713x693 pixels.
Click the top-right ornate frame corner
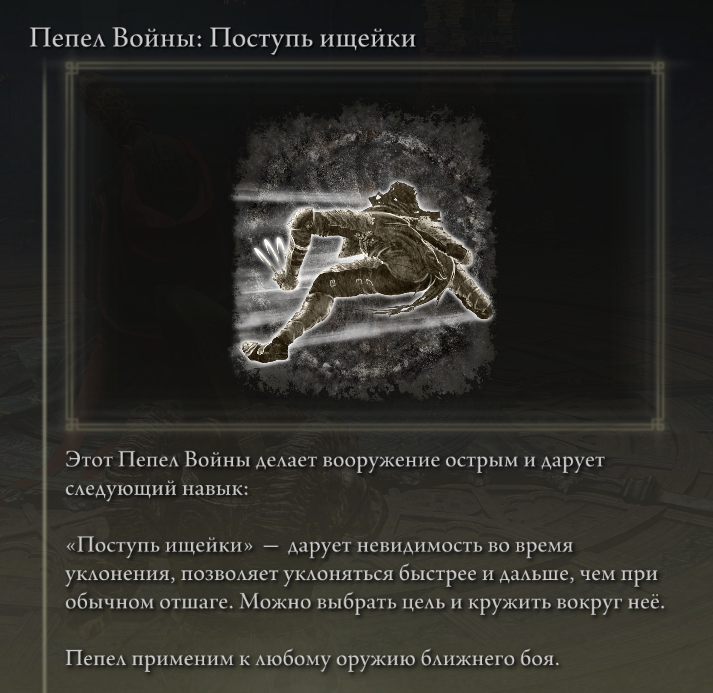pyautogui.click(x=658, y=69)
